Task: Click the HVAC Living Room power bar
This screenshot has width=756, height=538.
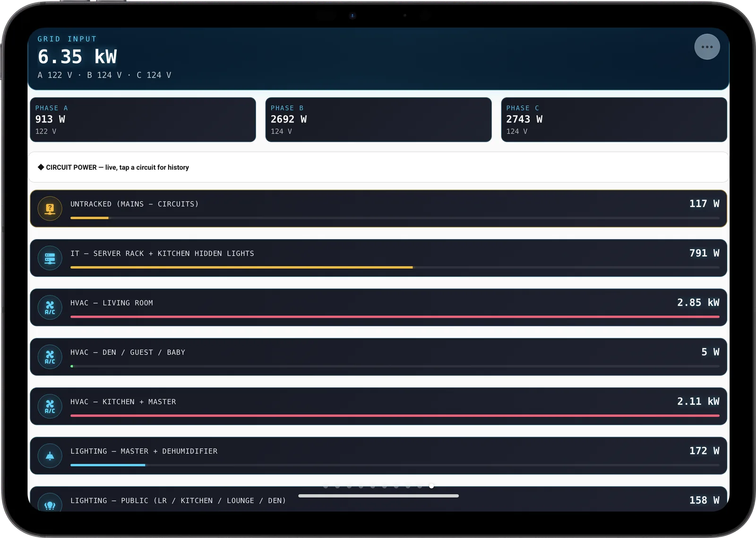Action: tap(395, 317)
